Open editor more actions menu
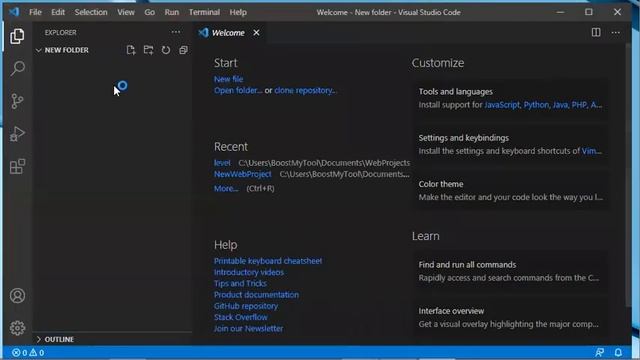Screen dimensions: 640x360 click(616, 32)
